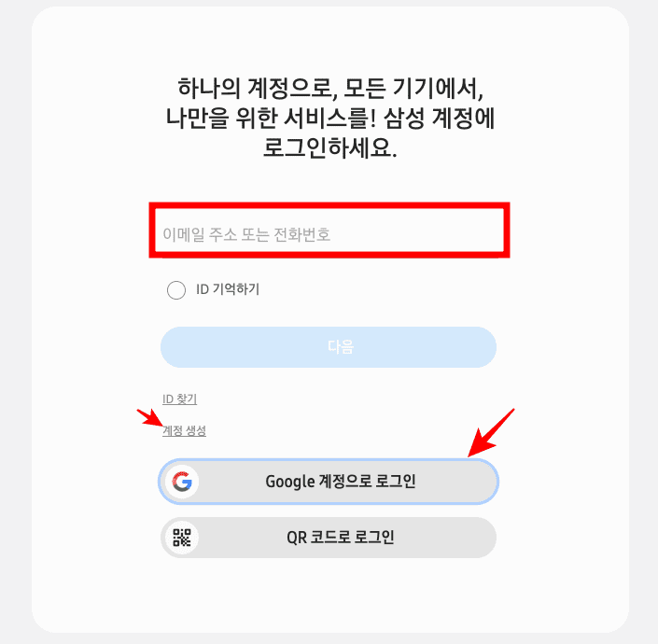Sign in via Google 계정으로 로그인 button

pyautogui.click(x=329, y=482)
